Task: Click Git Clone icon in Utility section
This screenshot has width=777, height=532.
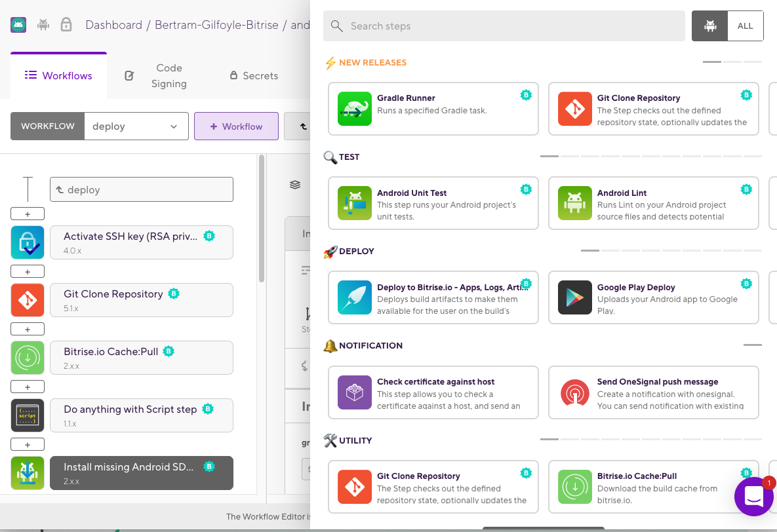Action: [x=355, y=486]
